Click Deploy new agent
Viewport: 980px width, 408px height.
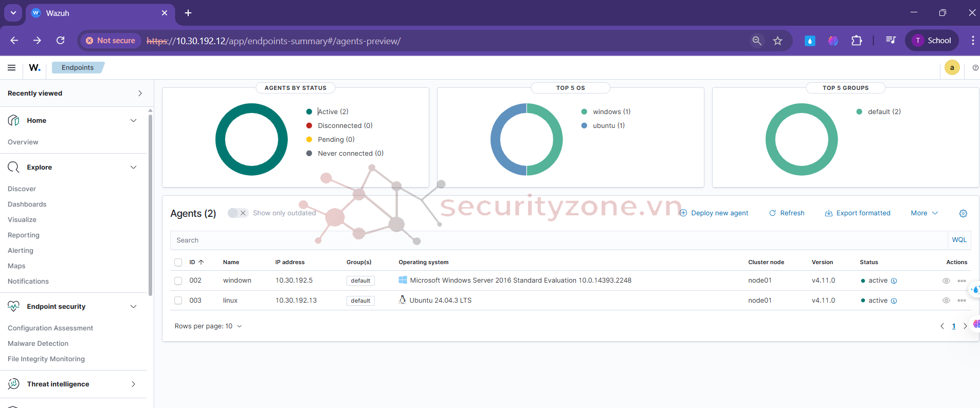714,213
